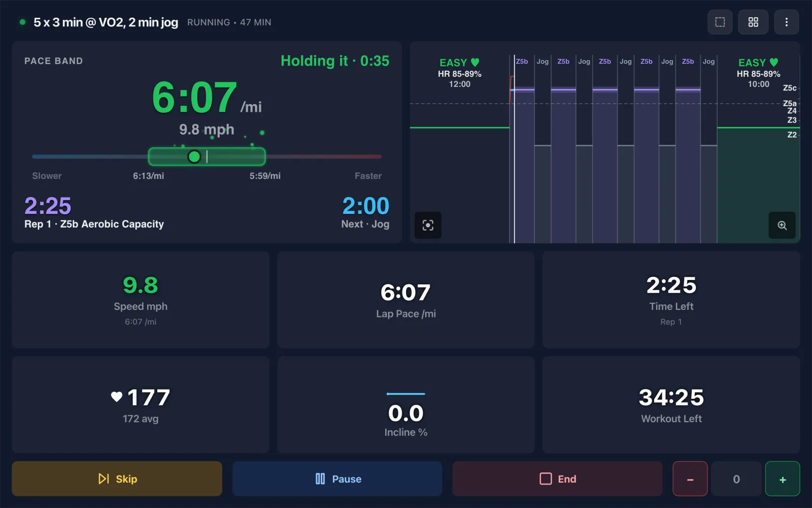The width and height of the screenshot is (812, 508).
Task: Click the workout title 5 x 3 min @ VO2
Action: [106, 22]
